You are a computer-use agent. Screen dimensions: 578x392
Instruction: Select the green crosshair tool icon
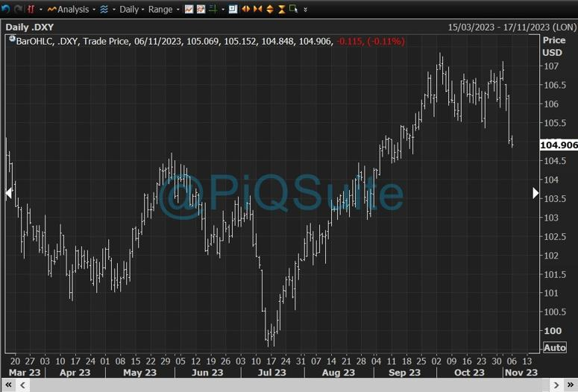pos(213,9)
